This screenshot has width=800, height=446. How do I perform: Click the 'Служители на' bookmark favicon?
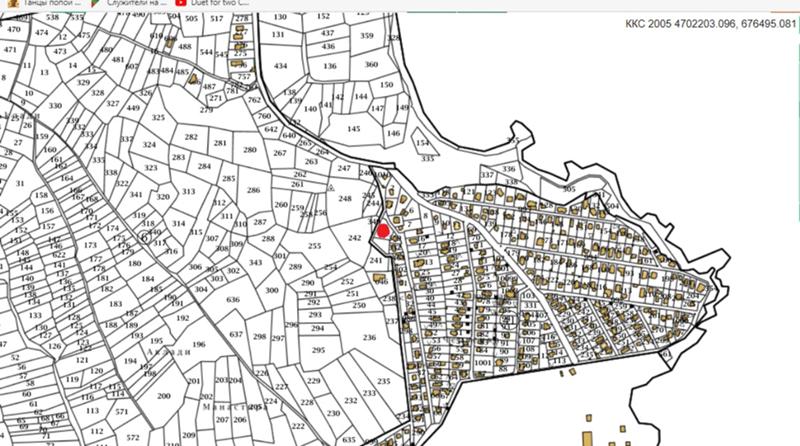pyautogui.click(x=95, y=3)
